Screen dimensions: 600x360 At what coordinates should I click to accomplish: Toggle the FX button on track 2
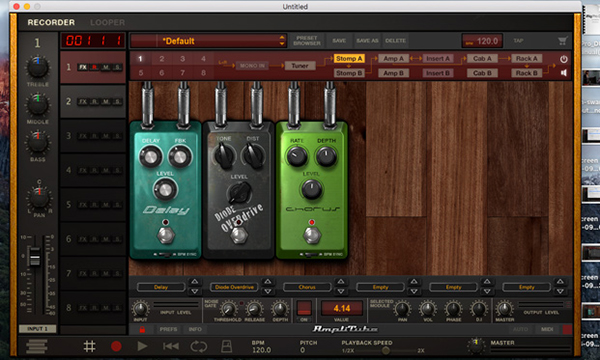click(83, 101)
